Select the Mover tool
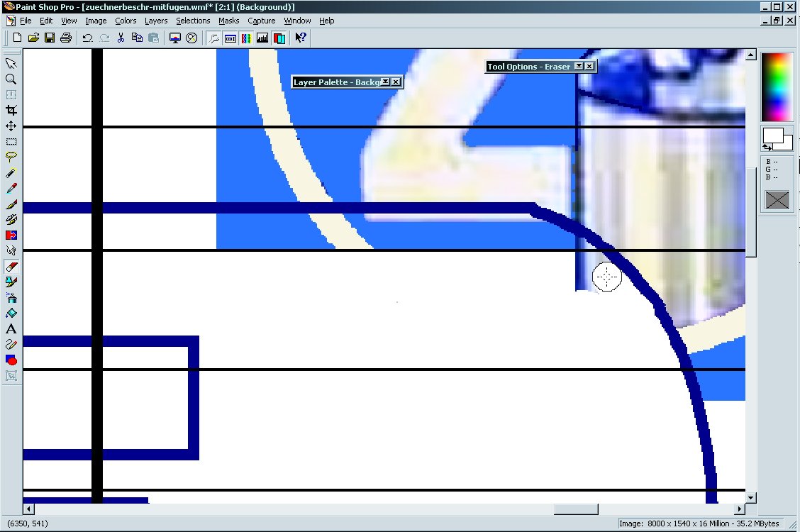The image size is (800, 532). pos(11,126)
